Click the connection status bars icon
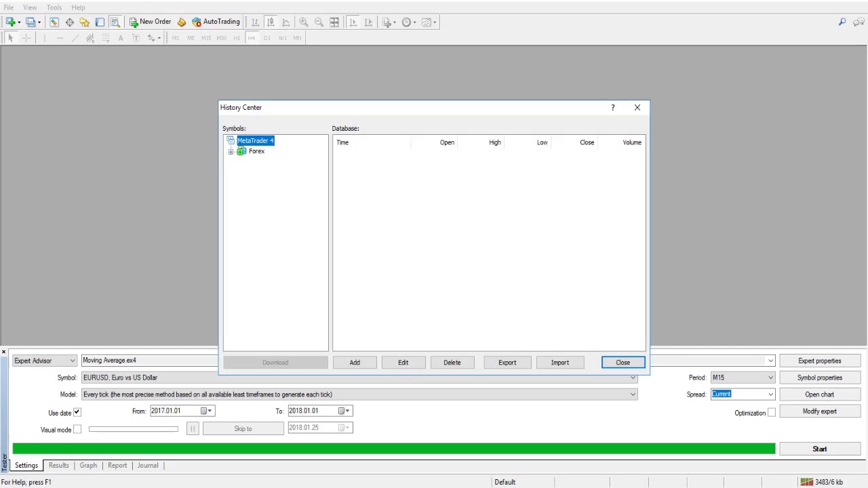The width and height of the screenshot is (868, 488). pos(806,482)
